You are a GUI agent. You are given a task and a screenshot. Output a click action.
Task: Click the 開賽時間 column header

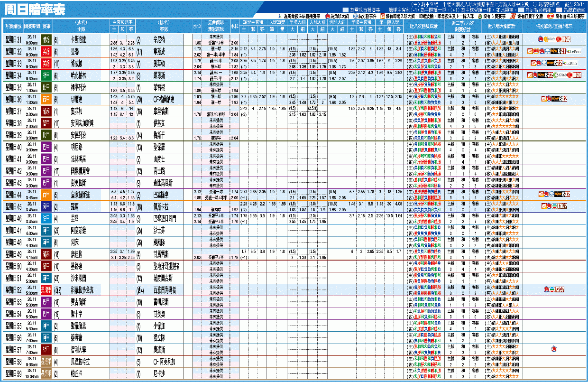click(x=31, y=26)
